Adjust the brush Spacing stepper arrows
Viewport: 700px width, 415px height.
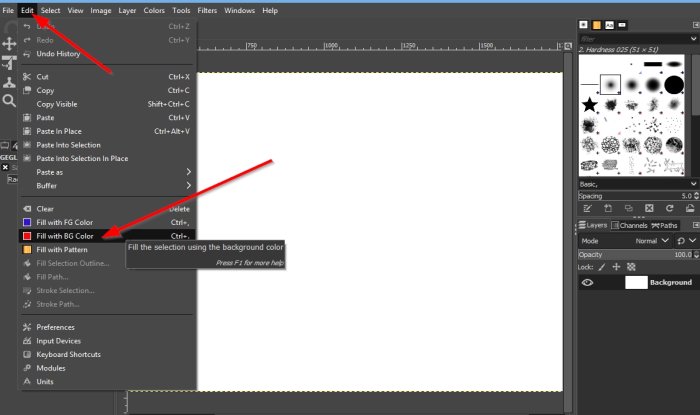(696, 196)
